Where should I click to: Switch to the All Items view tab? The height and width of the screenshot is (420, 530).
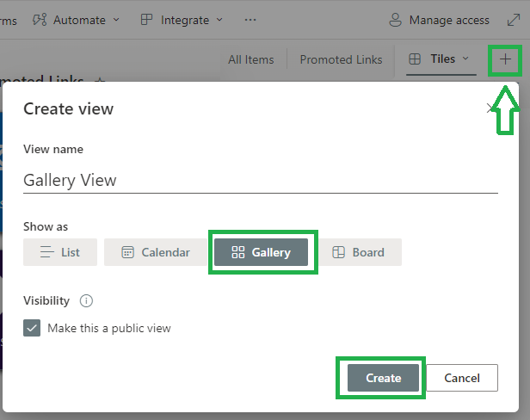tap(251, 59)
